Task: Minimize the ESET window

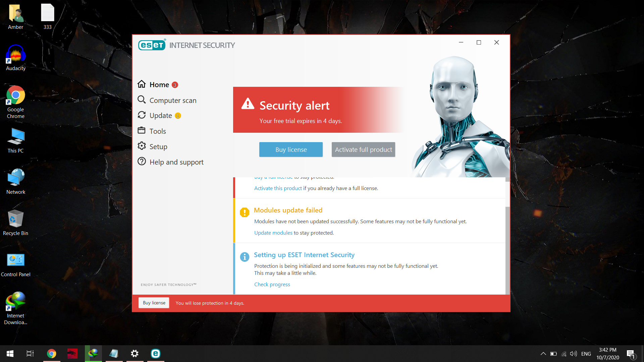Action: click(x=461, y=43)
